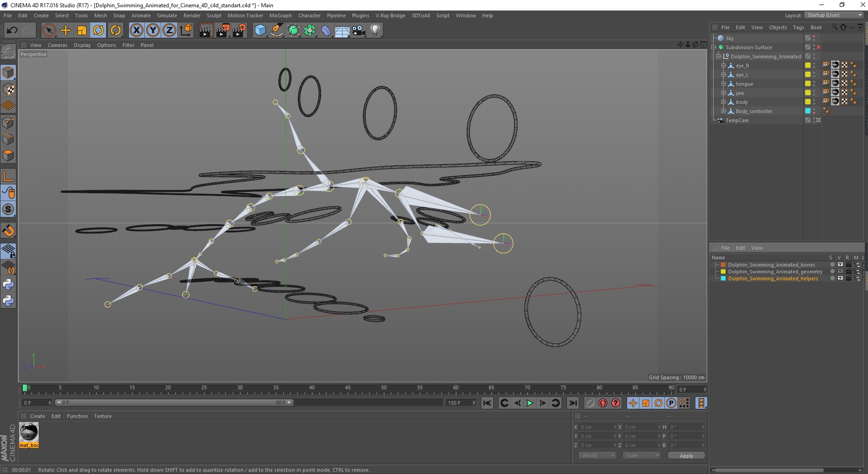868x474 pixels.
Task: Add floor environment object
Action: [342, 31]
